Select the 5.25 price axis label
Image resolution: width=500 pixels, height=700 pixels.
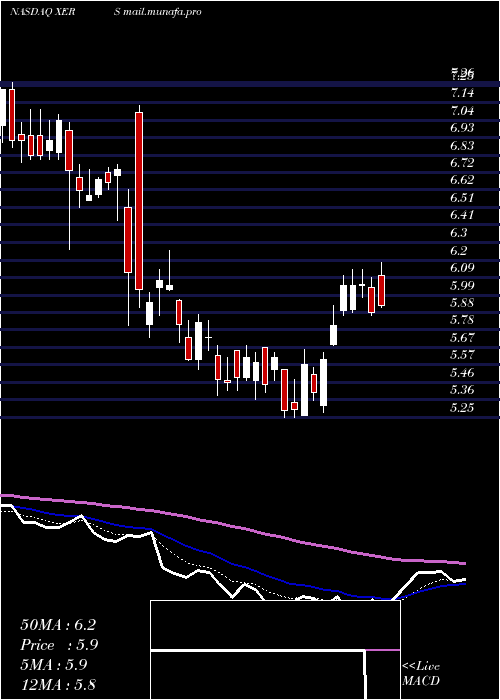point(462,408)
